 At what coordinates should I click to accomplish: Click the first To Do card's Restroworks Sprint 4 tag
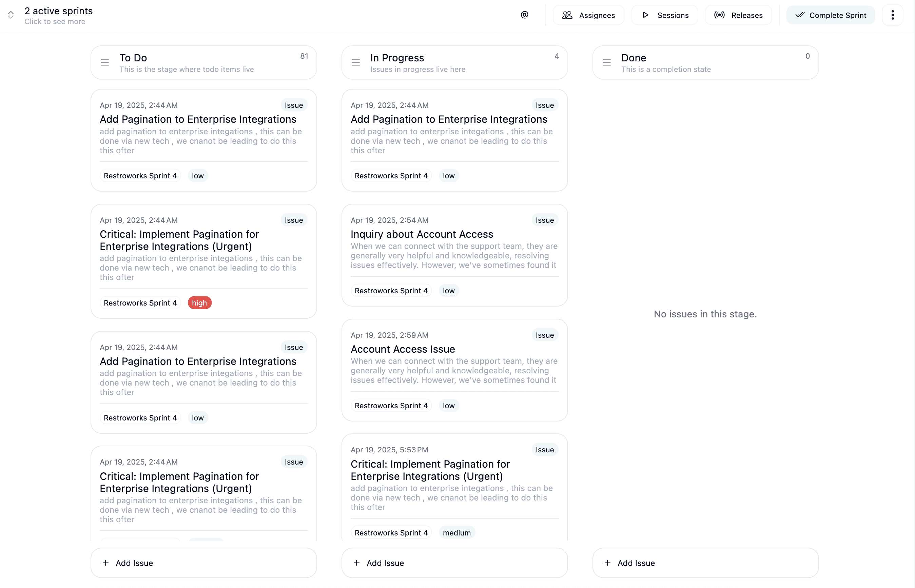(x=140, y=176)
